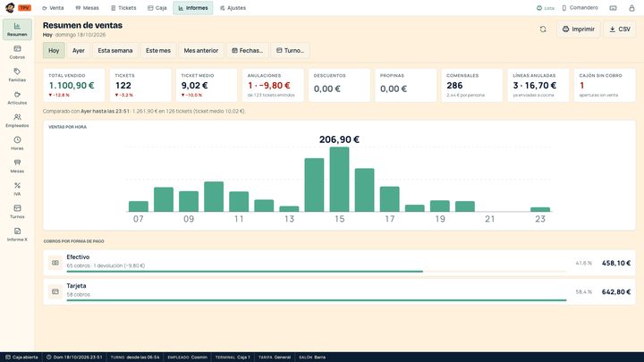
Task: Open the Empleados sidebar section
Action: pyautogui.click(x=17, y=121)
